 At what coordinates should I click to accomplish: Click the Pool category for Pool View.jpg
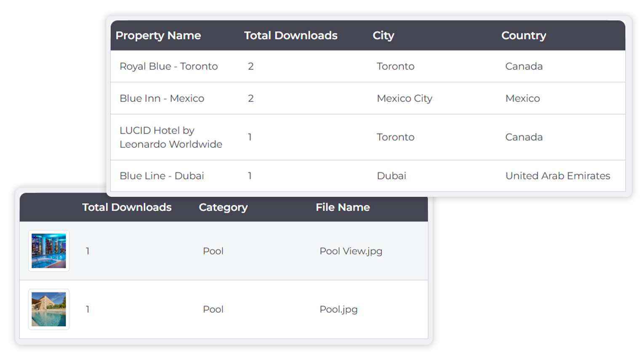pyautogui.click(x=213, y=251)
